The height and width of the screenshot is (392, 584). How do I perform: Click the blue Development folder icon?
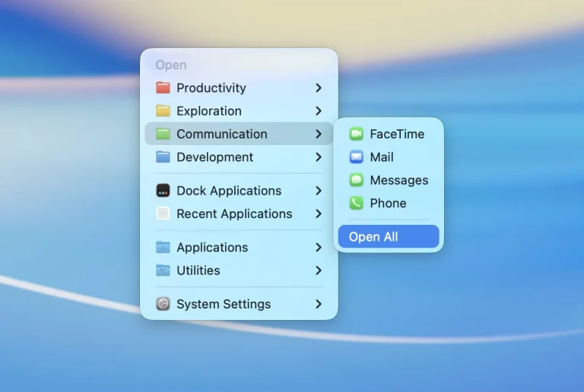(x=163, y=157)
